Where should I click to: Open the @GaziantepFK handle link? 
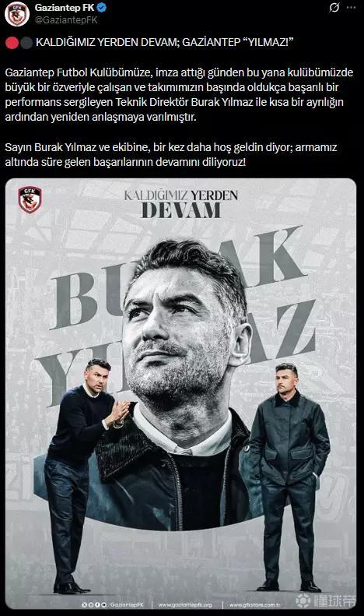click(66, 20)
